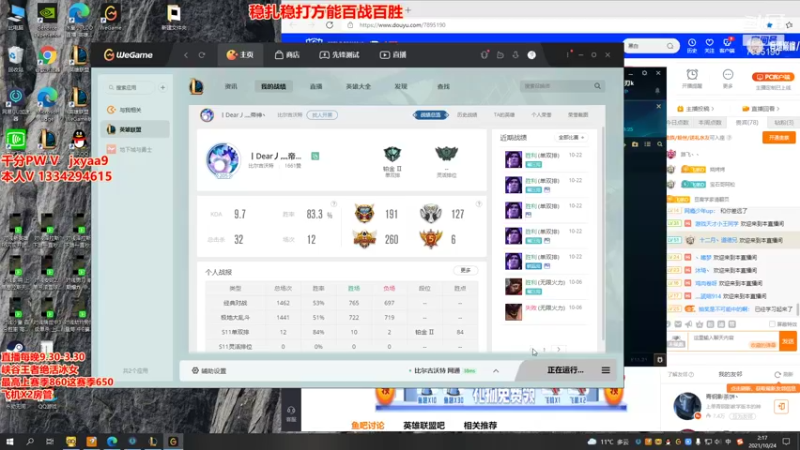Viewport: 800px width, 450px height.
Task: Click the orange 开通贵族 button in Douyu
Action: point(779,138)
